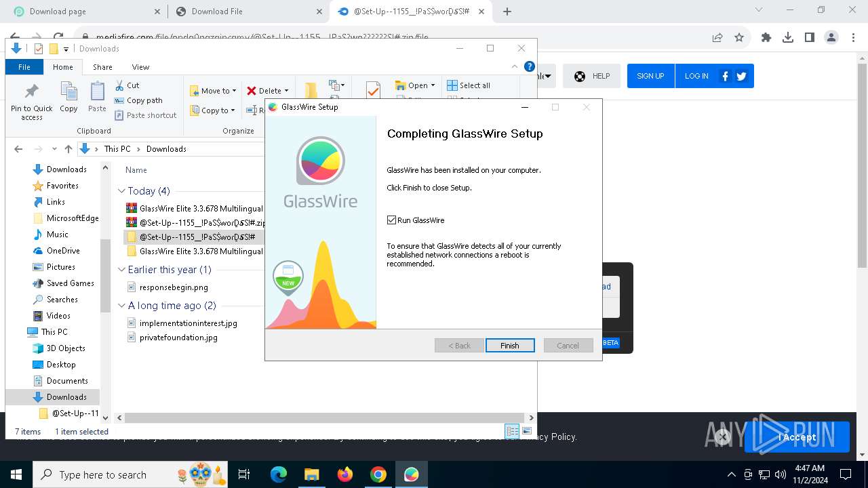Open the Open dropdown in ribbon
The image size is (868, 488).
(x=415, y=85)
